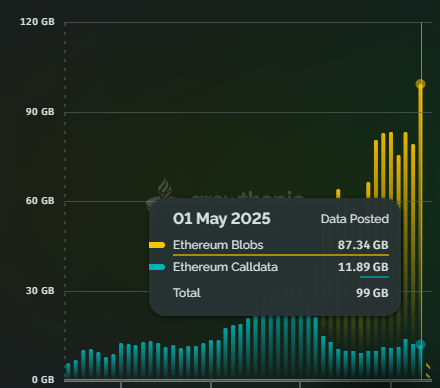The width and height of the screenshot is (440, 388).
Task: Click the yellow Ethereum Blobs legend pill
Action: pos(157,245)
